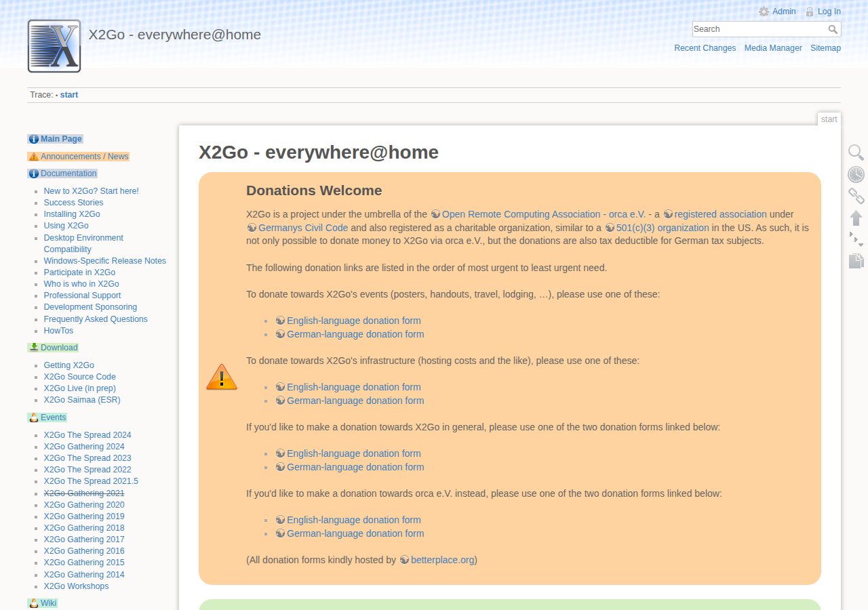The height and width of the screenshot is (610, 868).
Task: Click the Events sidebar icon
Action: click(x=34, y=418)
